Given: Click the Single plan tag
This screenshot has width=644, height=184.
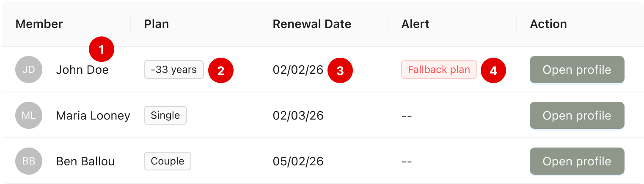Looking at the screenshot, I should (165, 115).
